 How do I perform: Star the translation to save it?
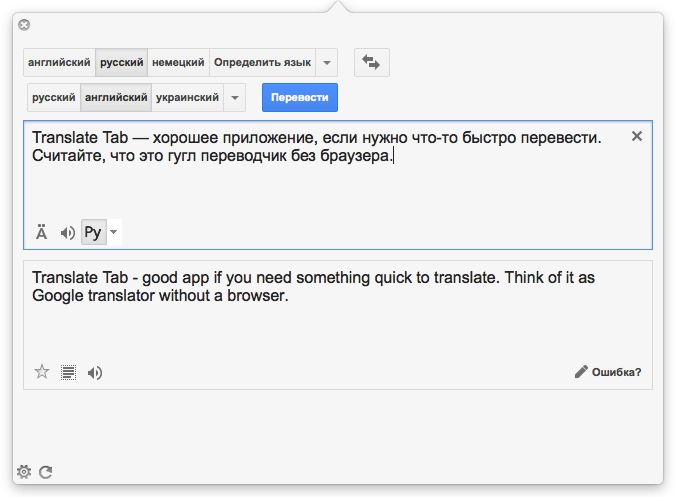[42, 372]
